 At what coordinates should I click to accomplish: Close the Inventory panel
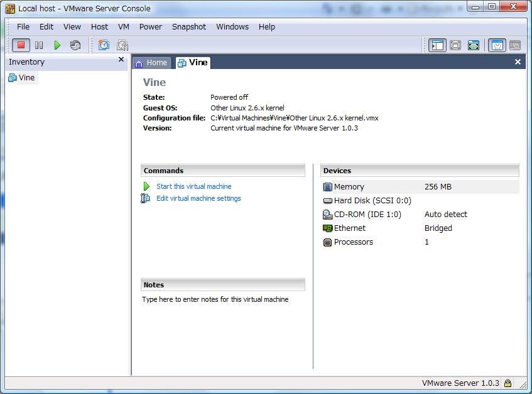[121, 60]
